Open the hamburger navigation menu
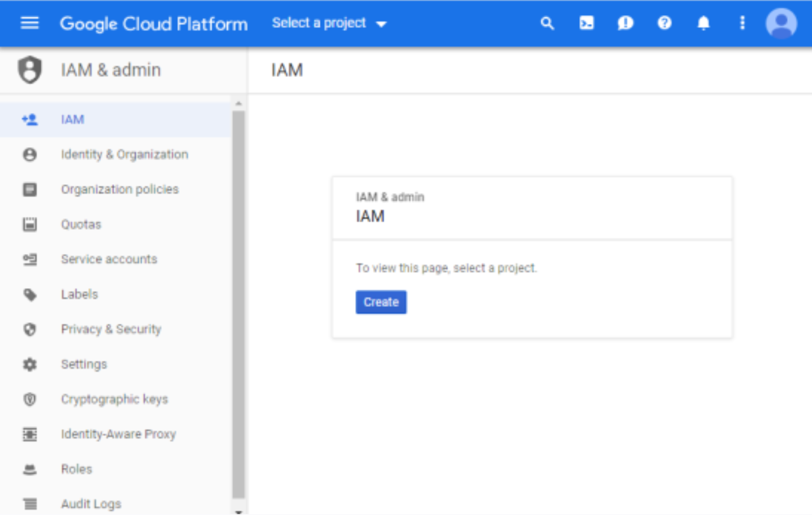The image size is (812, 515). 30,23
